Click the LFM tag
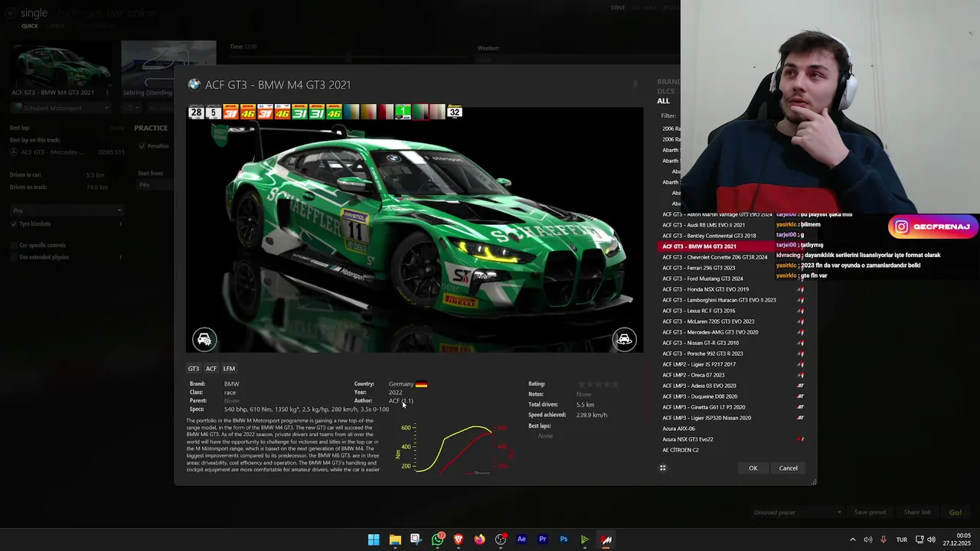 tap(229, 369)
